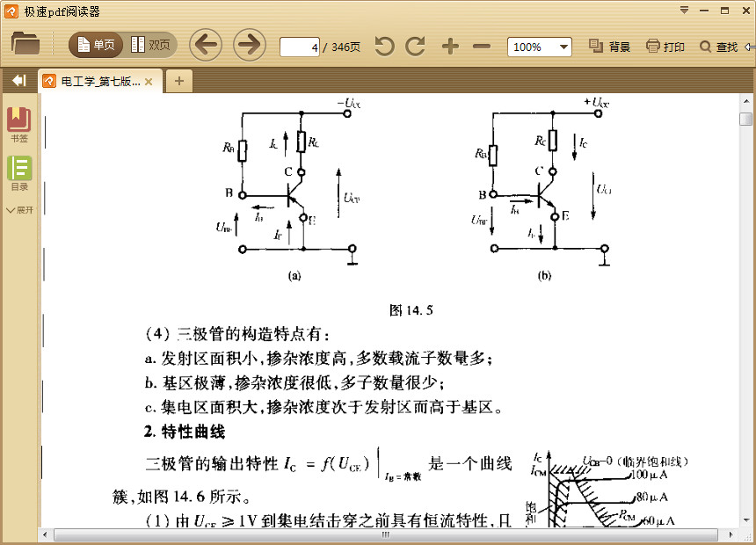Click the line starting c. 集电区面积大
This screenshot has height=545, width=756.
point(324,408)
